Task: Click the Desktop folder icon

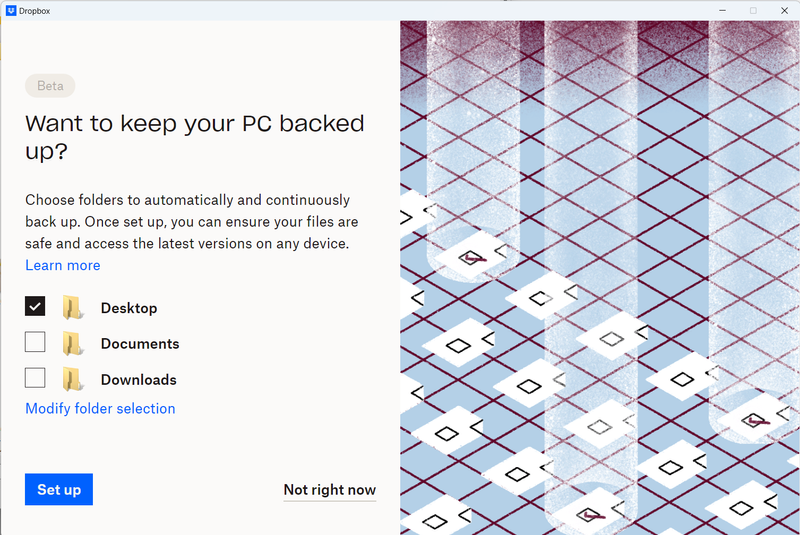Action: [72, 307]
